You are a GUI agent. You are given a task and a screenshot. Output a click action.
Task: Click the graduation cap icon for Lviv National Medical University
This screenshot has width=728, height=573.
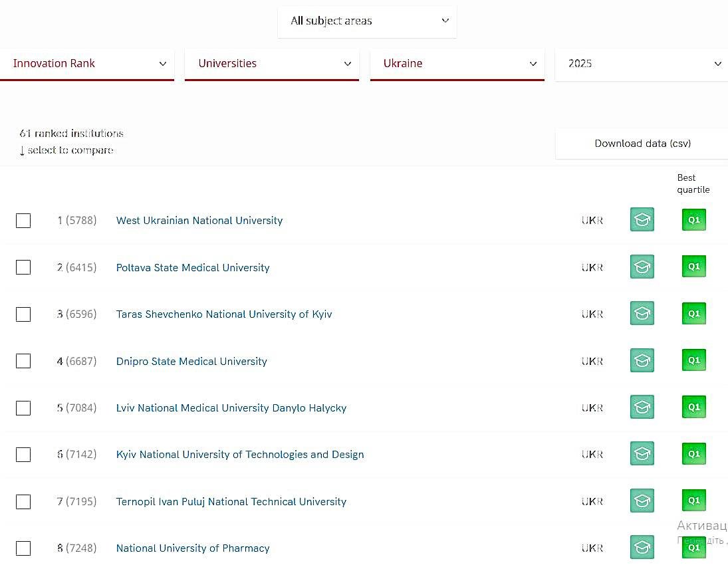(642, 407)
